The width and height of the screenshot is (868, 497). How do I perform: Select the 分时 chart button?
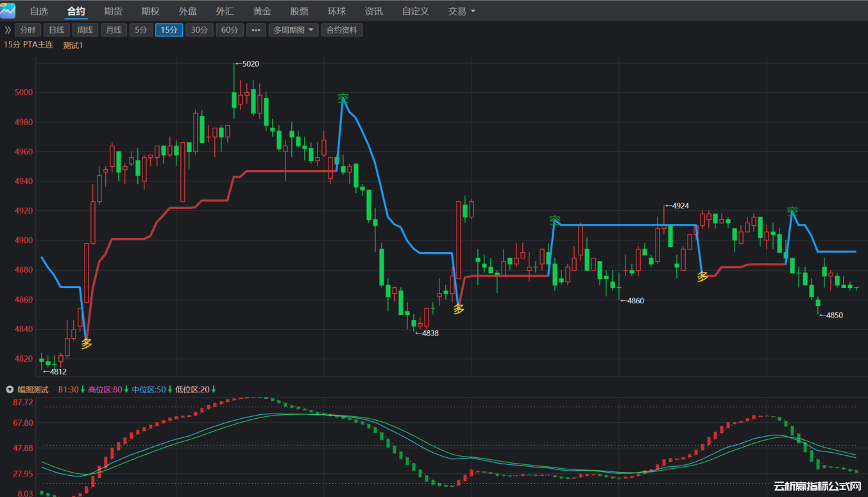pyautogui.click(x=27, y=30)
